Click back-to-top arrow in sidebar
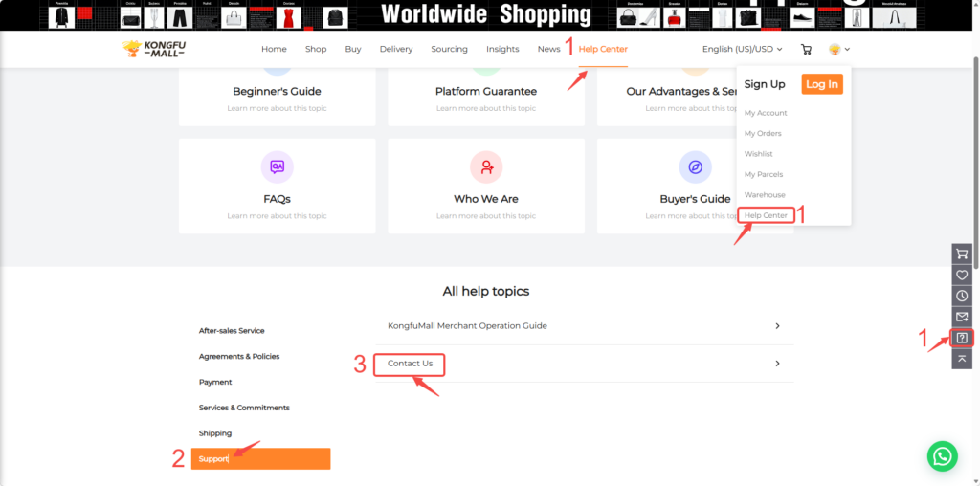The width and height of the screenshot is (980, 486). click(962, 359)
